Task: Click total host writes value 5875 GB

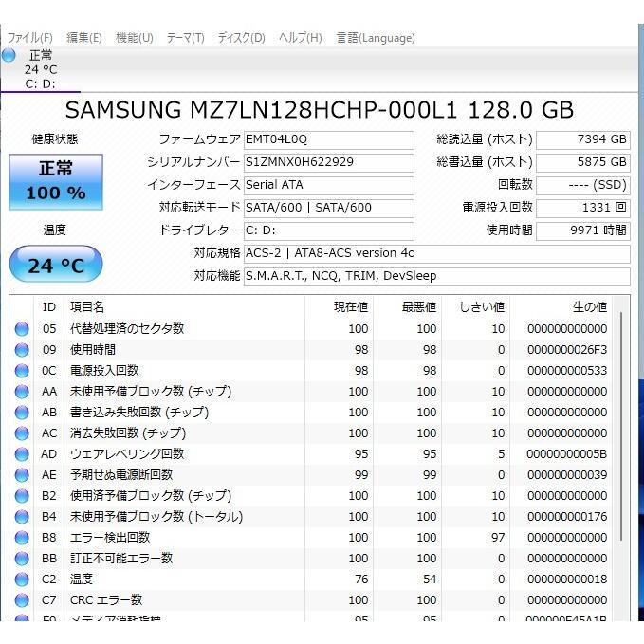Action: 583,162
